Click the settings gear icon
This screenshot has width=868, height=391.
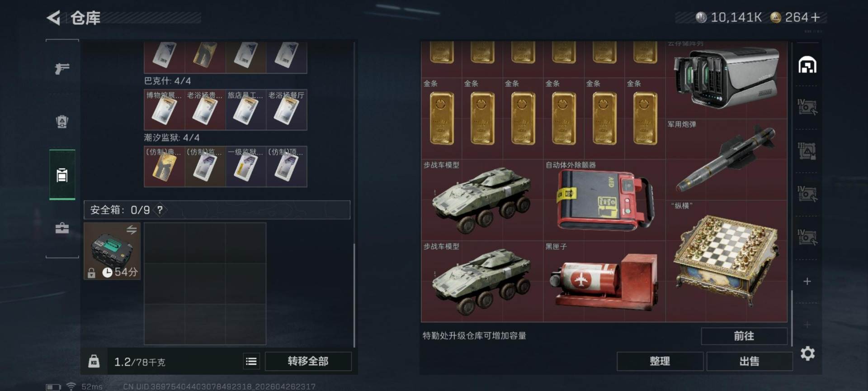tap(807, 353)
